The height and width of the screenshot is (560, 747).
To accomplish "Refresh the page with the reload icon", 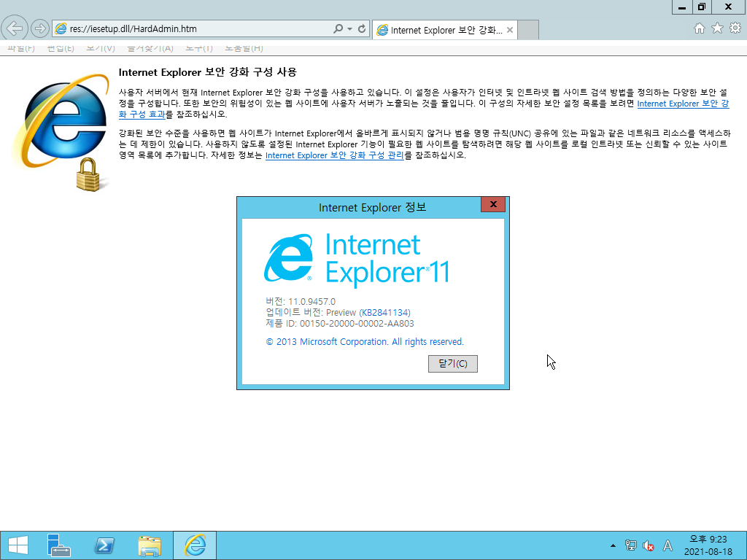I will [x=362, y=28].
